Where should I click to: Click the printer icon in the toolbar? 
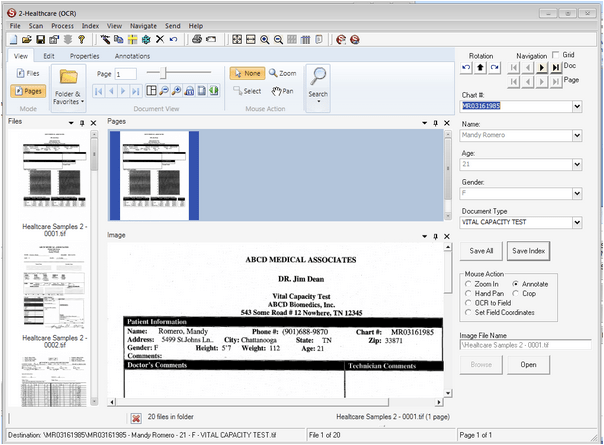coord(197,39)
